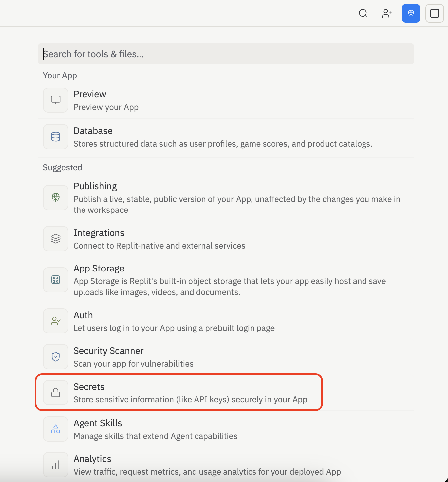Click the Secrets padlock icon
The height and width of the screenshot is (482, 448).
[x=55, y=392]
